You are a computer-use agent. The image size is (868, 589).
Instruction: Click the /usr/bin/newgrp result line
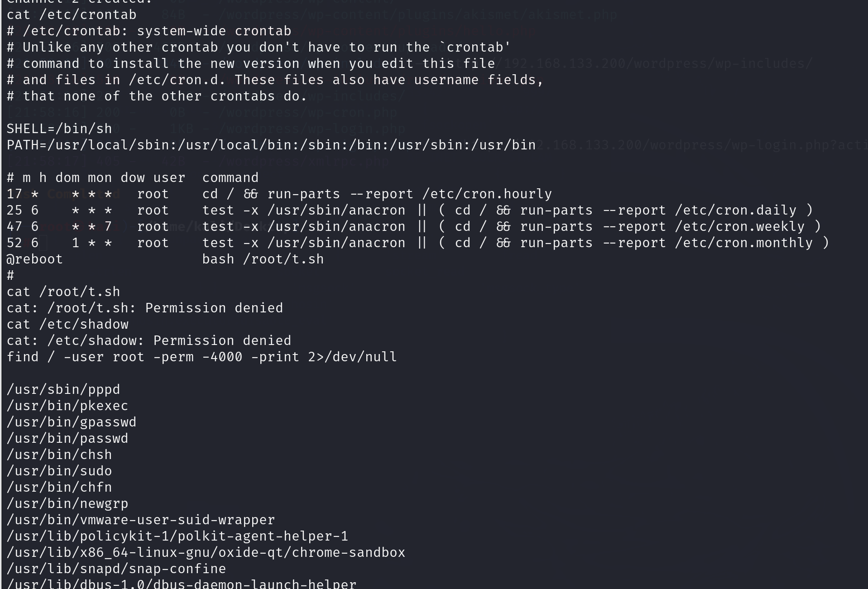pyautogui.click(x=67, y=503)
